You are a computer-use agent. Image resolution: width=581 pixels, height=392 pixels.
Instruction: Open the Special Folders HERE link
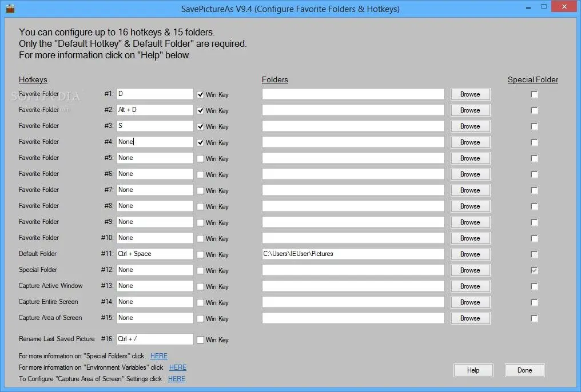tap(159, 356)
